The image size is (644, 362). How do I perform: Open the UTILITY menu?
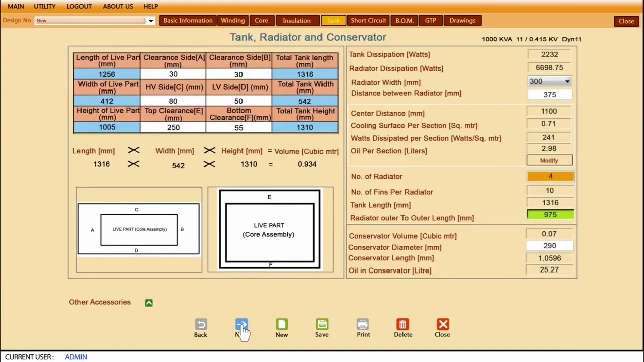[x=45, y=6]
